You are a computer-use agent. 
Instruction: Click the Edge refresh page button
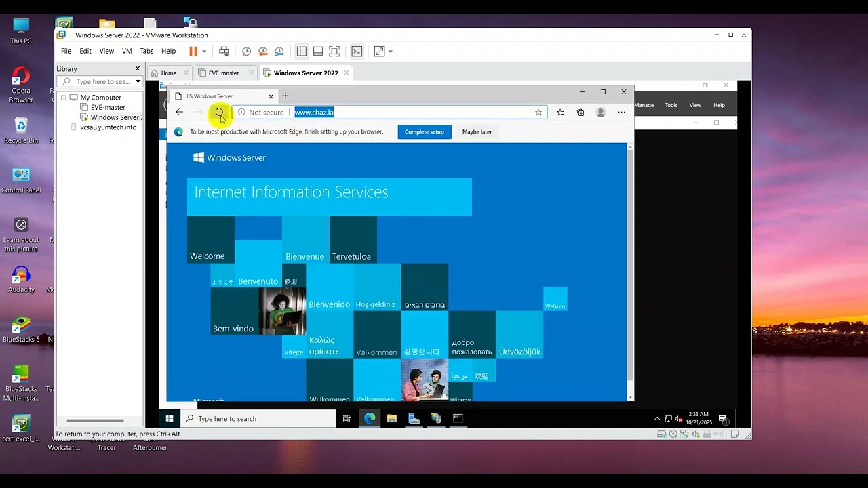click(219, 113)
